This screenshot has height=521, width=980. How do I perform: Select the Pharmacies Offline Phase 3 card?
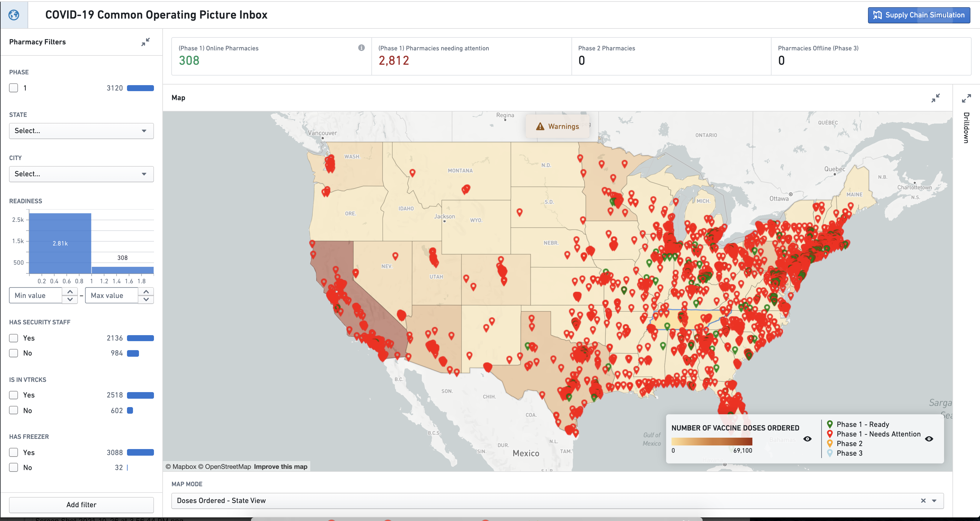871,56
